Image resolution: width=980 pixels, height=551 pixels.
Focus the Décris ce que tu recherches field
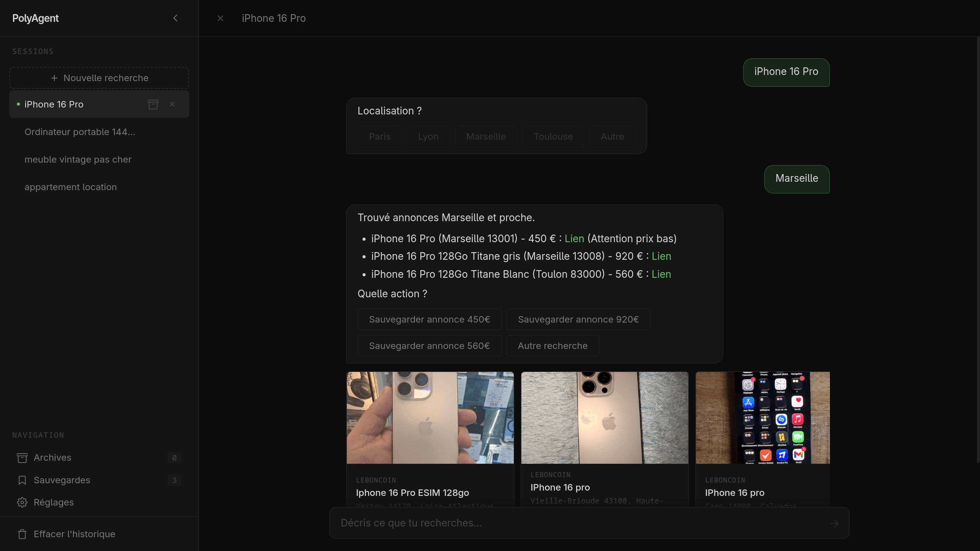pos(590,523)
